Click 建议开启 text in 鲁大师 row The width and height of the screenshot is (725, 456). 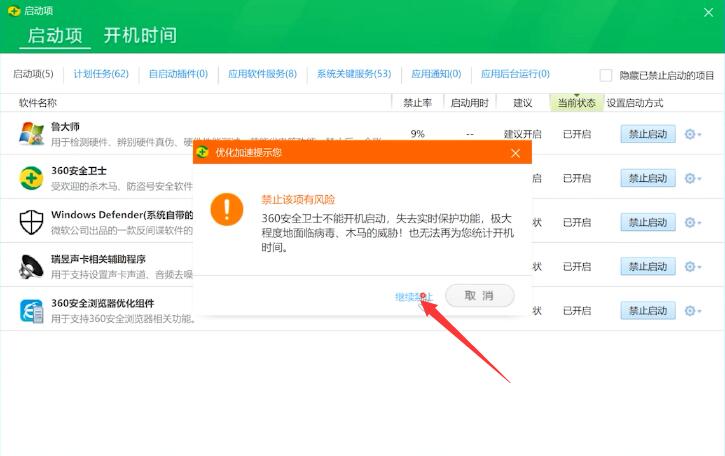tap(522, 134)
